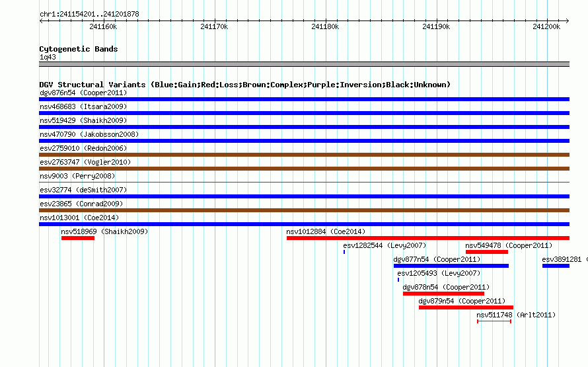Select the red bar under dgv879n54
This screenshot has height=367, width=588.
(466, 307)
